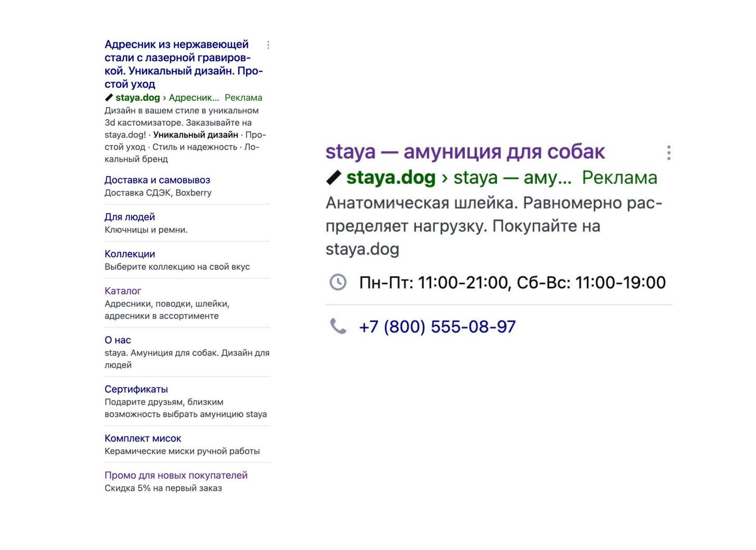Viewport: 756px width, 550px height.
Task: Click the staya — аму... breadcrumb in the right ad
Action: [512, 178]
